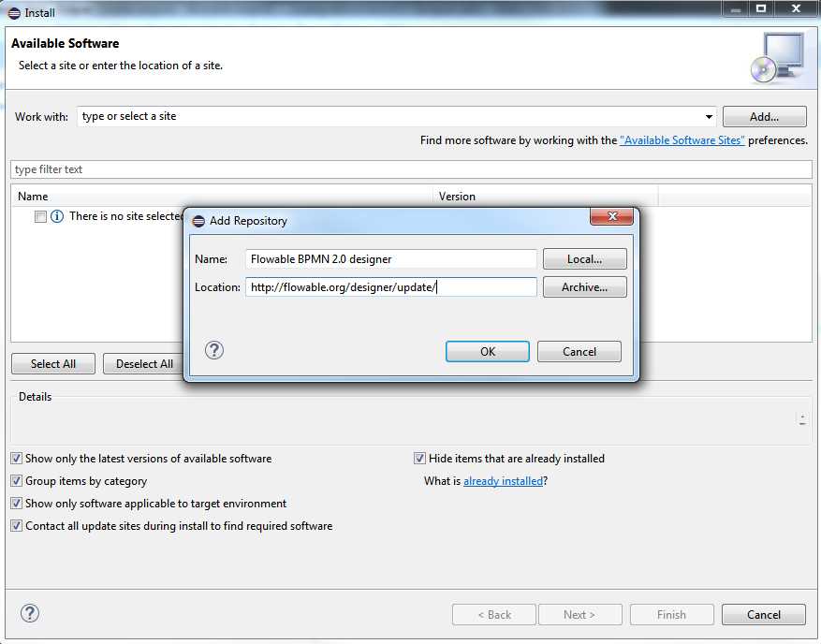Close the Install window
Screen dimensions: 821x644
tap(796, 9)
